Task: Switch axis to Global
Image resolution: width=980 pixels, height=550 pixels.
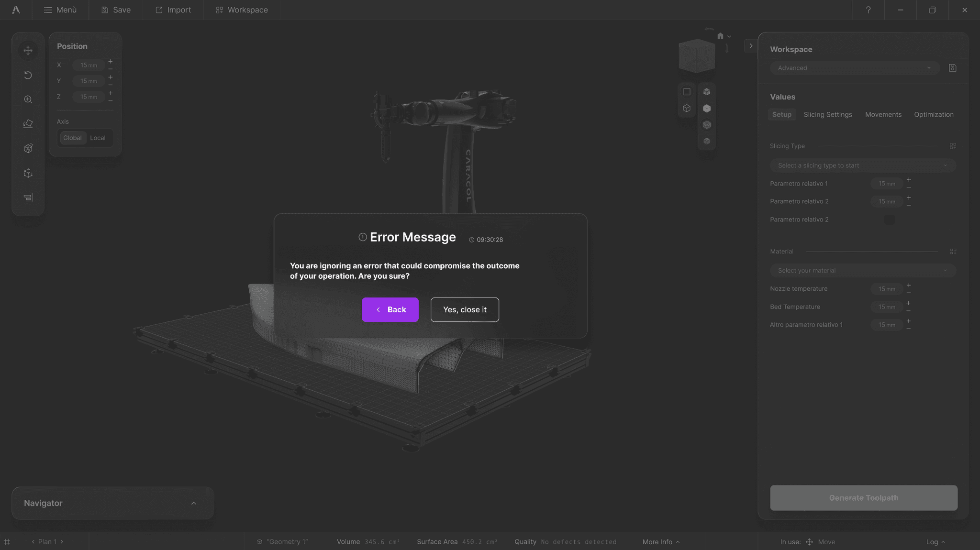Action: (72, 138)
